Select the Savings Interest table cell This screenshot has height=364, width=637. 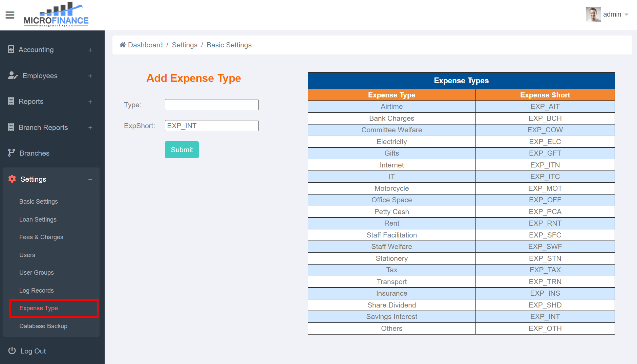(x=391, y=317)
